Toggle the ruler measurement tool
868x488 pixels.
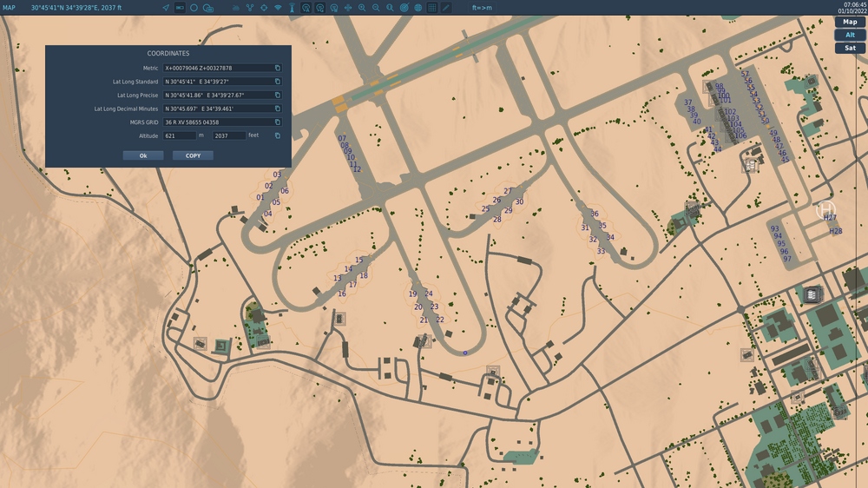180,8
